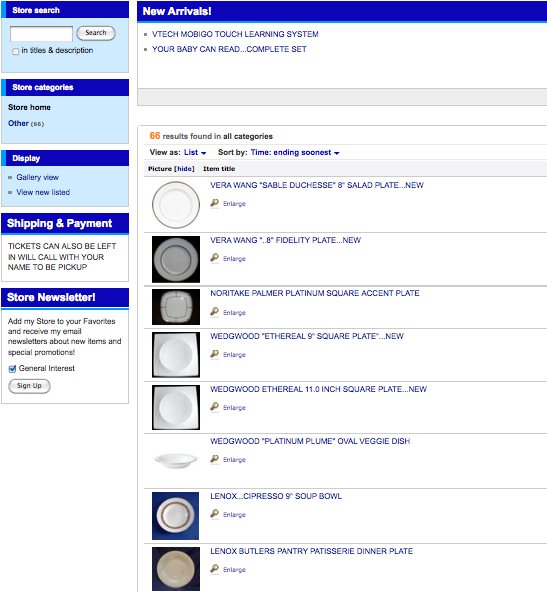Select View new listed
This screenshot has width=547, height=592.
tap(43, 192)
